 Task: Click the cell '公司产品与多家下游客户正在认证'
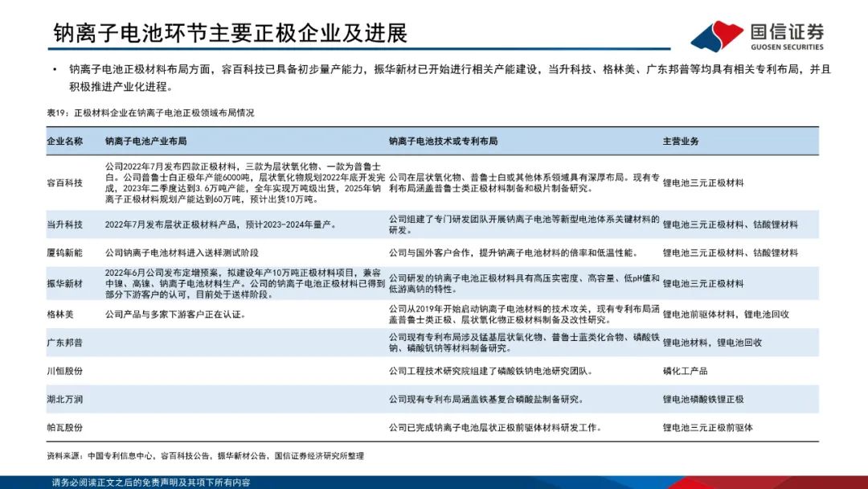(175, 314)
